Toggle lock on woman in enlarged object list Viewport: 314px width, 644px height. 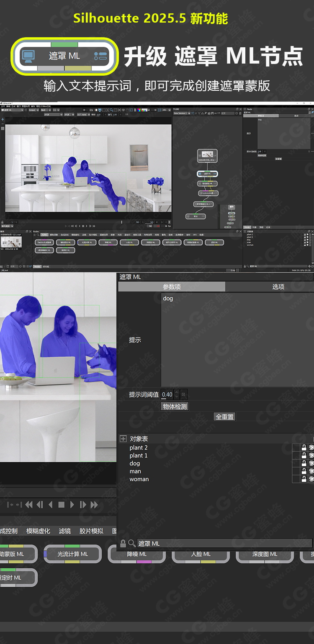(x=304, y=479)
